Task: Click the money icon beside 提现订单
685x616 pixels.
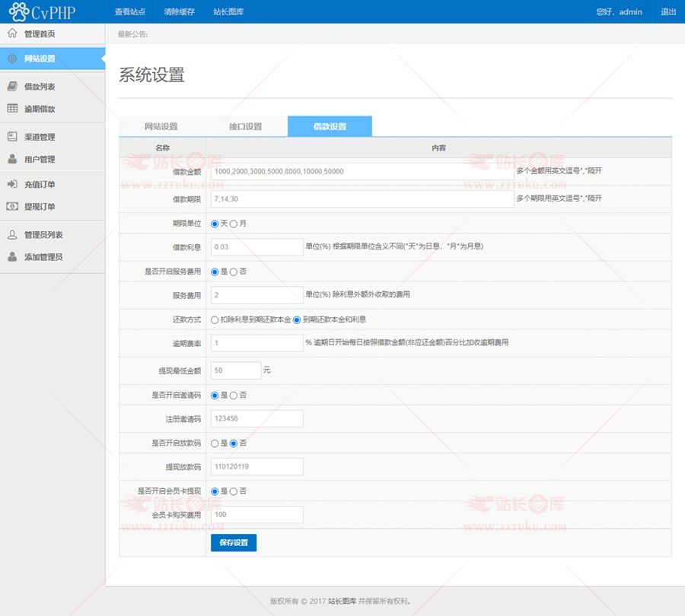Action: coord(12,206)
